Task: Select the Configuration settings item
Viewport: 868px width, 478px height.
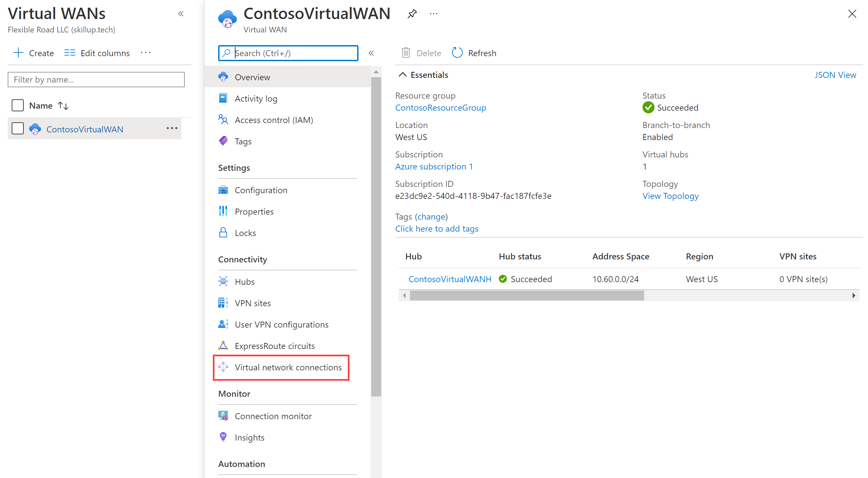Action: point(261,190)
